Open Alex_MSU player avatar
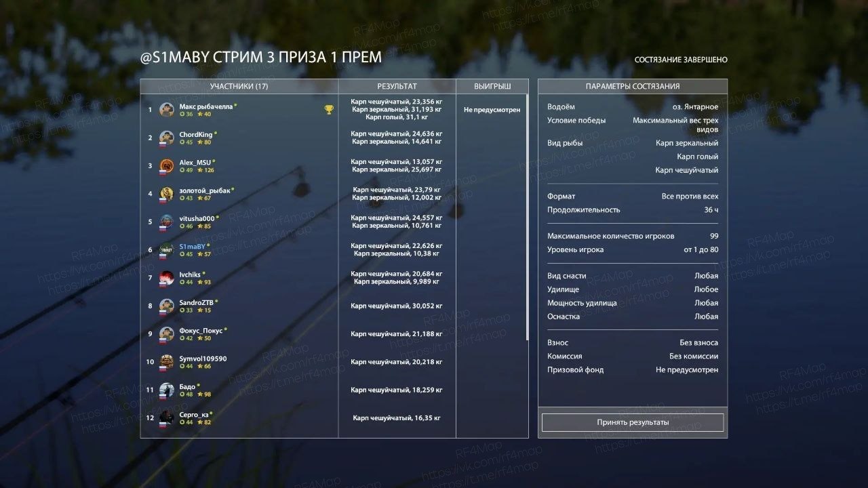The height and width of the screenshot is (488, 868). [x=167, y=165]
